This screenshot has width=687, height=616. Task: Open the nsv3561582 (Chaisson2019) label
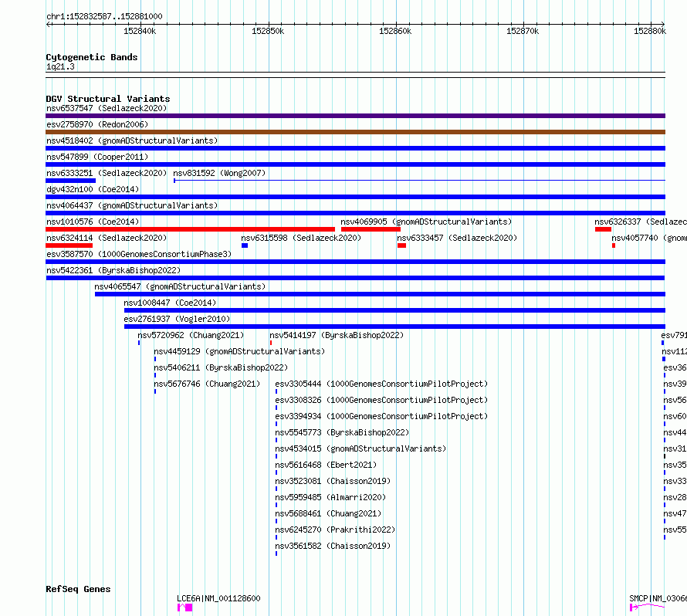click(x=333, y=546)
